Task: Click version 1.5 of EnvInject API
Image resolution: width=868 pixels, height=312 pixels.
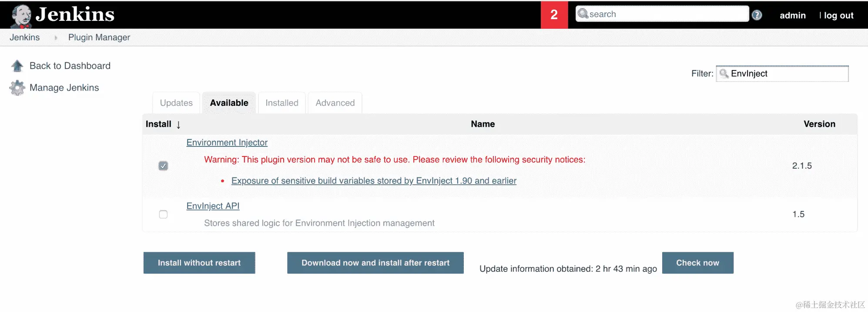Action: pyautogui.click(x=798, y=214)
